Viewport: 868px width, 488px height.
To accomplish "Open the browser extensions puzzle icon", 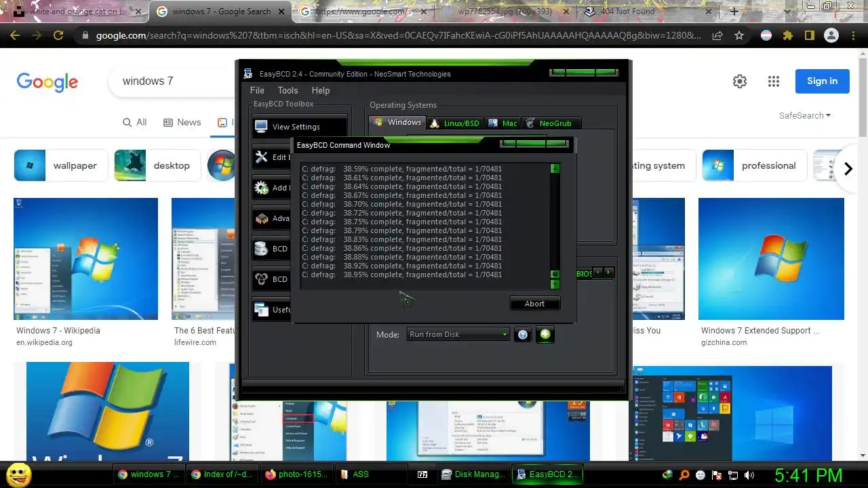I will pos(788,35).
